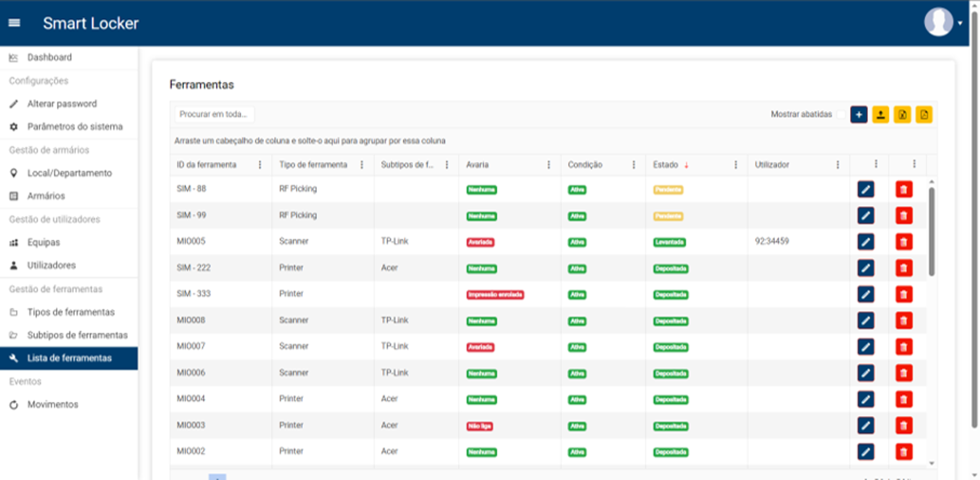Select Movimentos under Eventos
The width and height of the screenshot is (980, 480).
(54, 404)
